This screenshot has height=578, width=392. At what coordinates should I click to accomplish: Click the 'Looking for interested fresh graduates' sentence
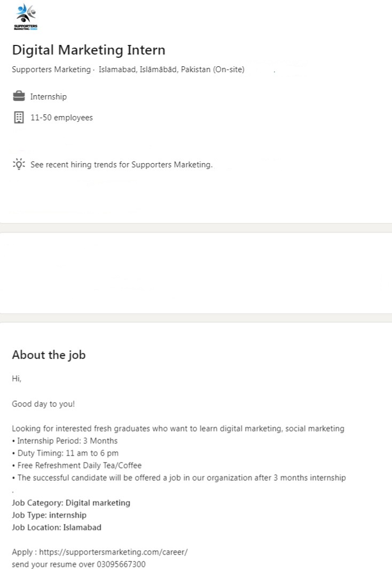pyautogui.click(x=178, y=428)
